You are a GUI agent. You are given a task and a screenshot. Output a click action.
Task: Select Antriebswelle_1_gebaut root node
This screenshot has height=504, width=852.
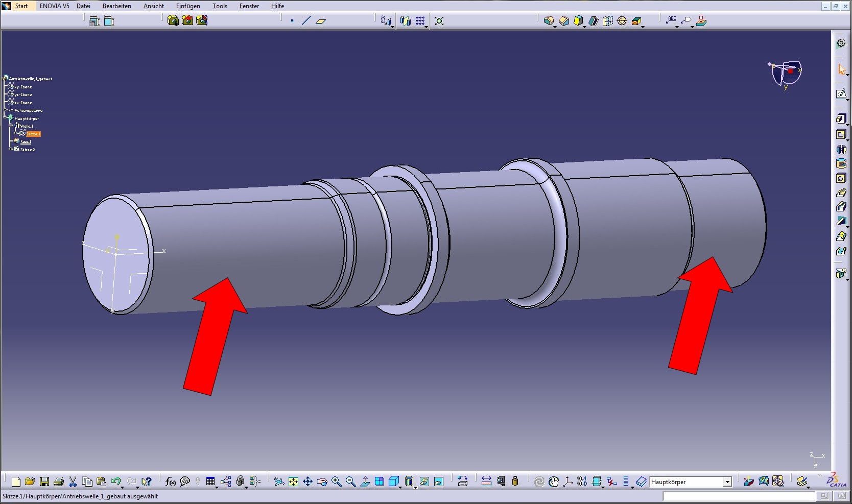coord(31,79)
